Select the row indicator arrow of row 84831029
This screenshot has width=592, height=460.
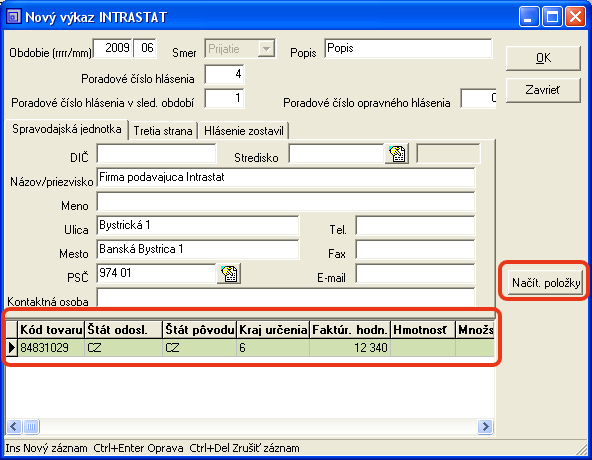point(12,347)
